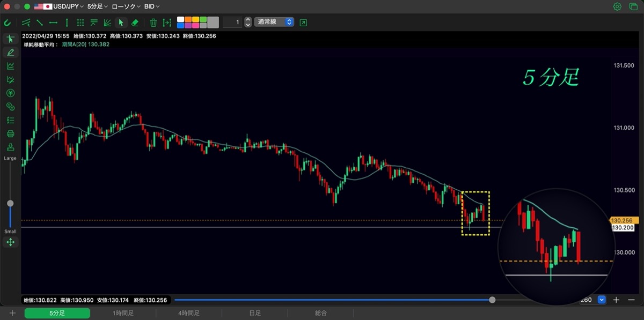
Task: Open the pop-out window arrow icon
Action: click(304, 23)
